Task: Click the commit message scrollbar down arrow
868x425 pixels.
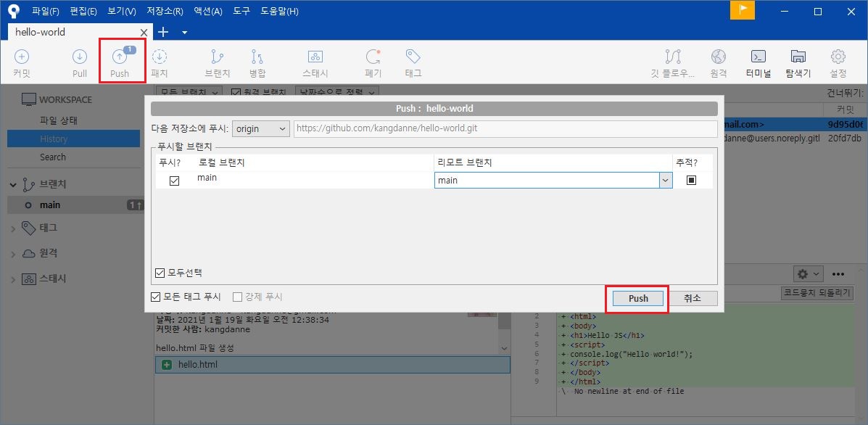Action: [x=504, y=349]
